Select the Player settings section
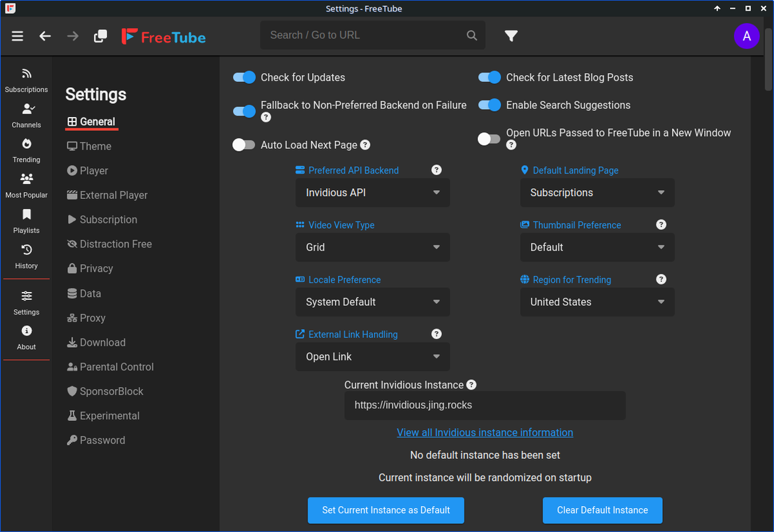The height and width of the screenshot is (532, 774). 87,171
